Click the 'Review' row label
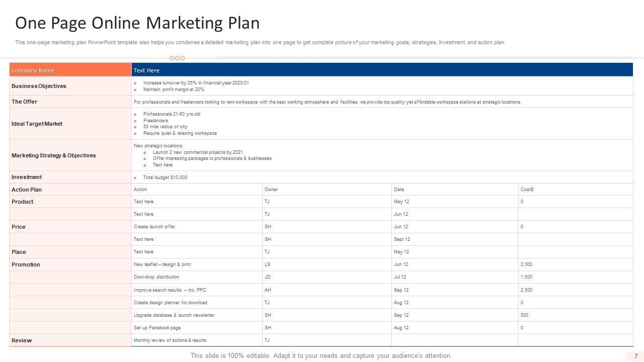 coord(22,340)
